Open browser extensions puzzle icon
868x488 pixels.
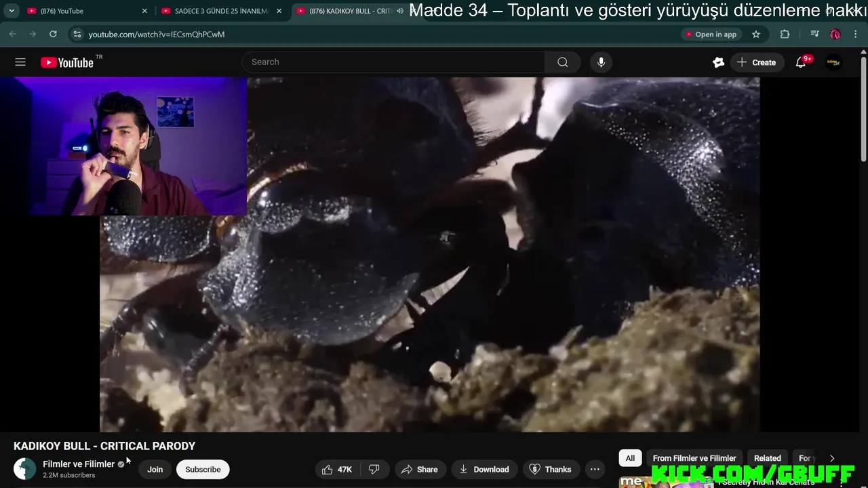[785, 34]
